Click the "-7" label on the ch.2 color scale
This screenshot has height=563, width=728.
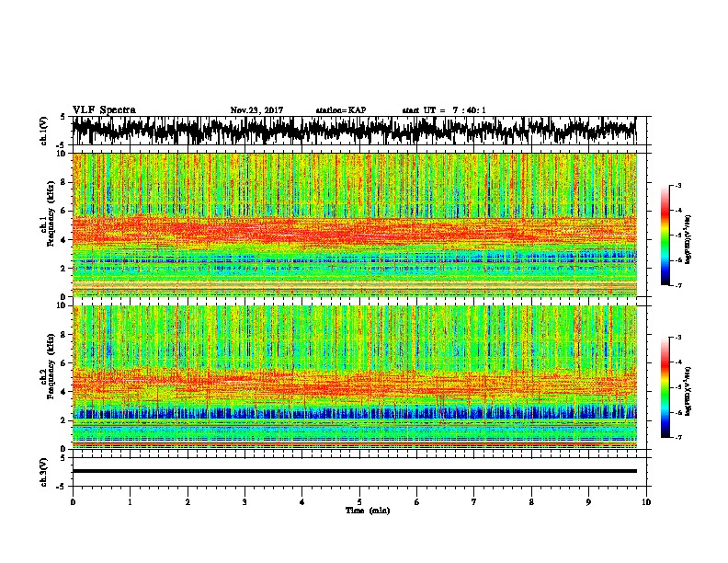(x=678, y=437)
